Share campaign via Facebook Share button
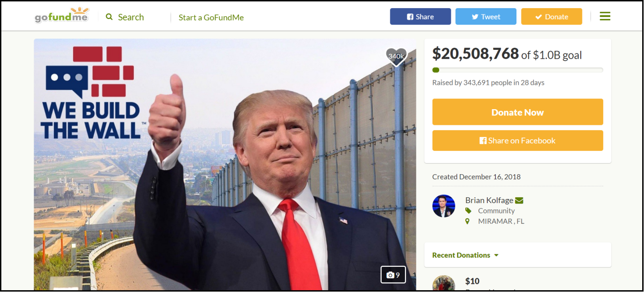 [420, 17]
